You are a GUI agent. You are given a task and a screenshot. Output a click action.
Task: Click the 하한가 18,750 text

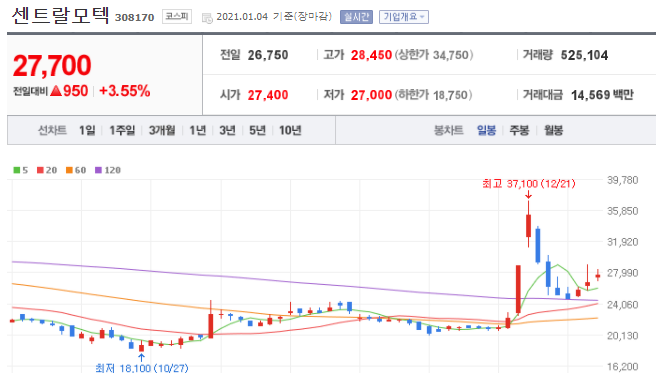433,95
